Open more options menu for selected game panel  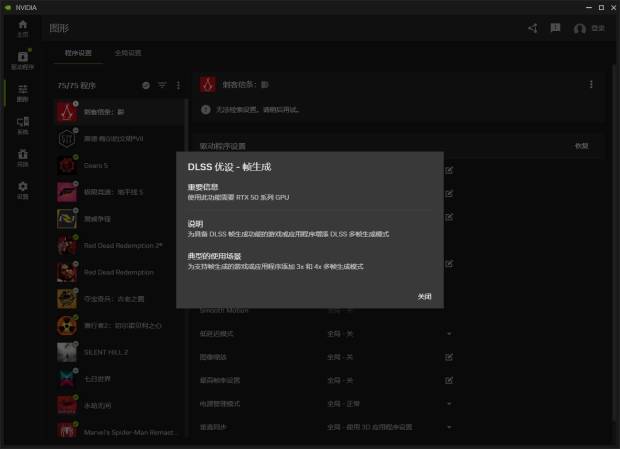[x=591, y=84]
